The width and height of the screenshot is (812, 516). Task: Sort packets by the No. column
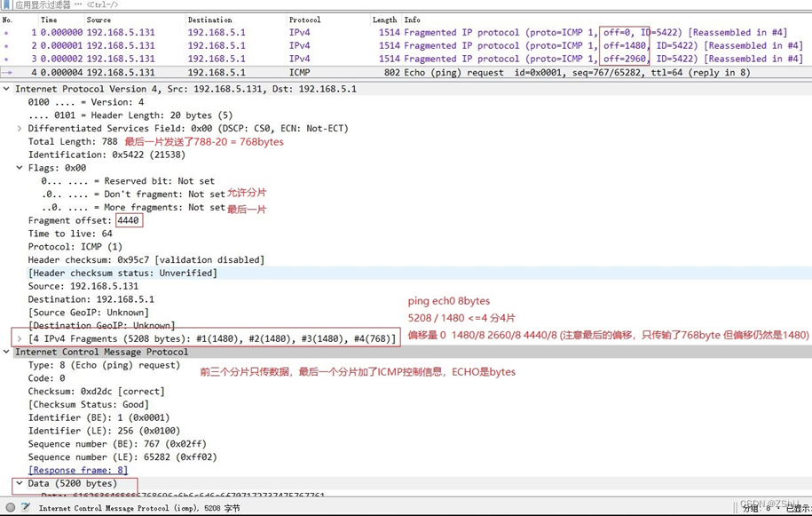pos(7,20)
